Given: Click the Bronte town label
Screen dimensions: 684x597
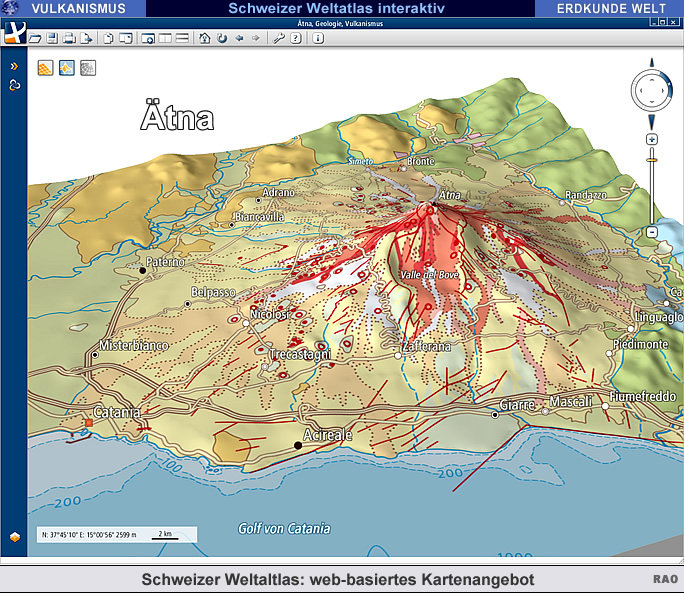Looking at the screenshot, I should [x=421, y=161].
